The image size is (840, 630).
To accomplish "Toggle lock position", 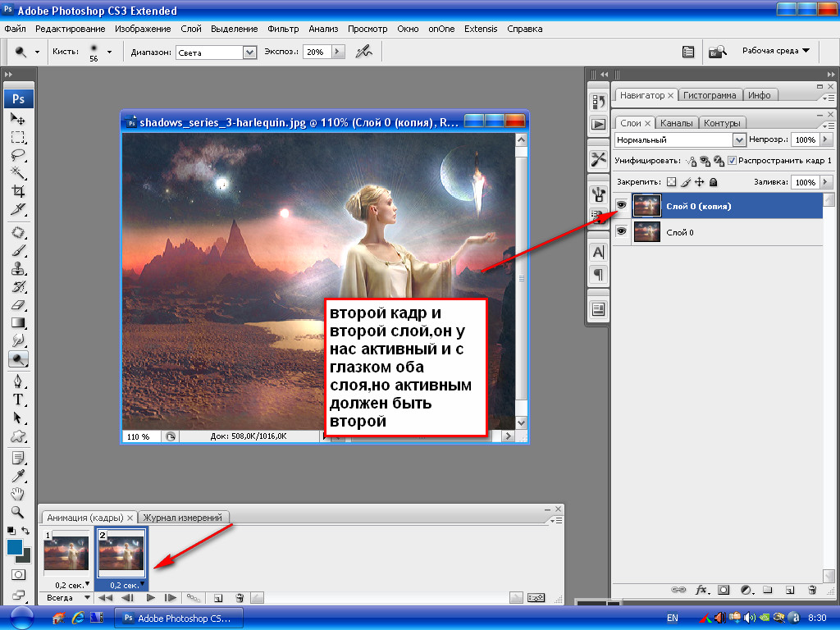I will pyautogui.click(x=699, y=182).
